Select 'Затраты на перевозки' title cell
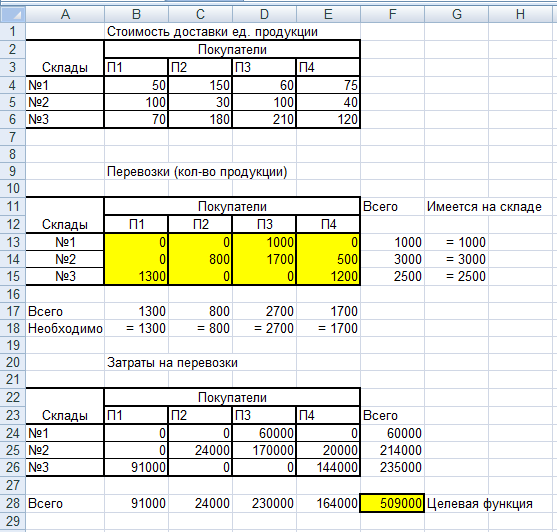 click(172, 363)
